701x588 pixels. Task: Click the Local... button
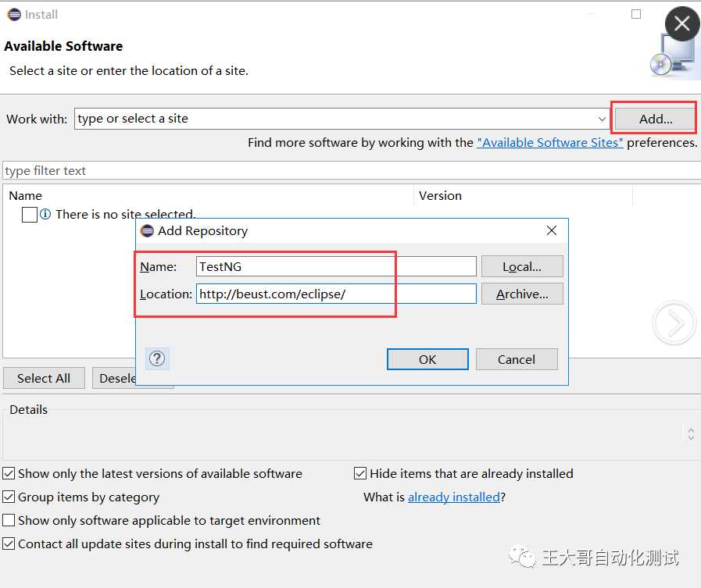tap(522, 267)
